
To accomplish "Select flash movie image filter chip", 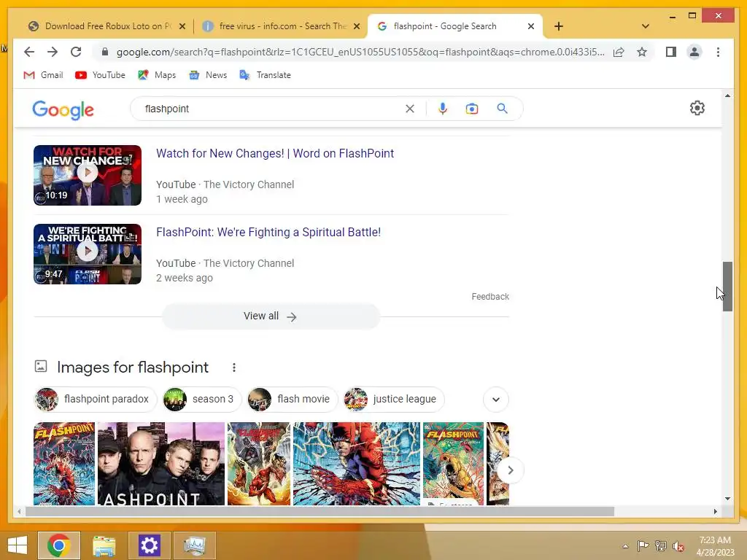I will 292,399.
